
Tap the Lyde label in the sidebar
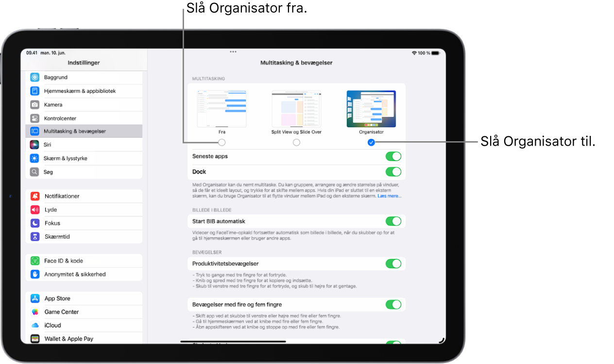51,210
